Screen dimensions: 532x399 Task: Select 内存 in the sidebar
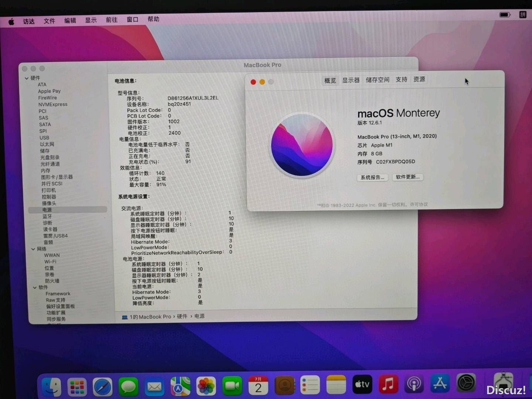coord(45,171)
